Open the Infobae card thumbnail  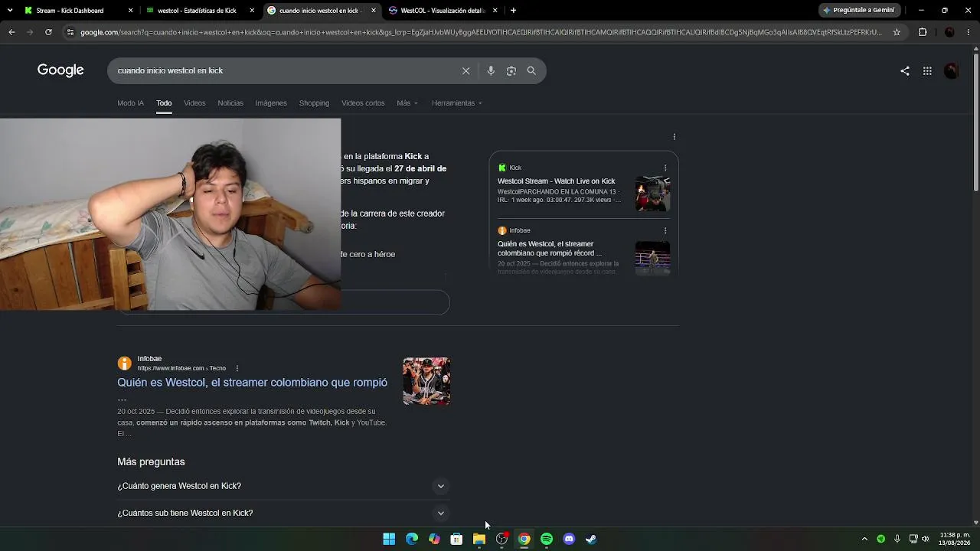click(x=652, y=258)
